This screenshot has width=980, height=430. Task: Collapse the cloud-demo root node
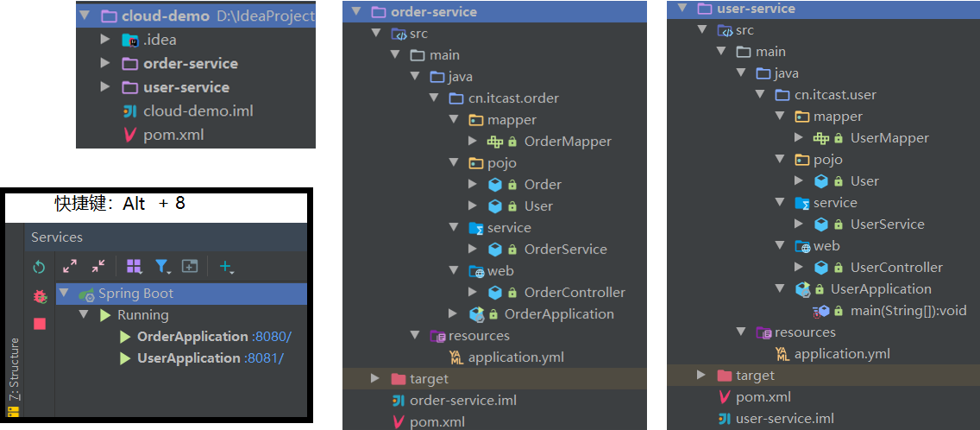(85, 16)
